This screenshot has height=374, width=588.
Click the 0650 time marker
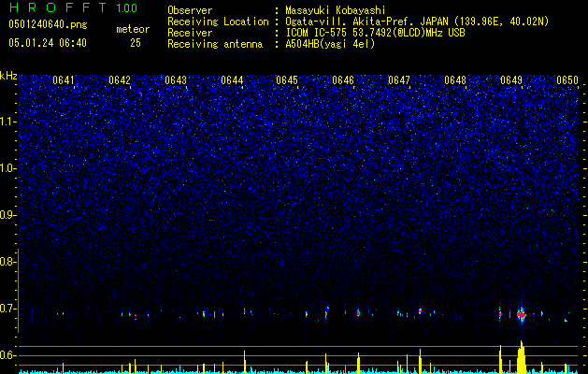tap(567, 80)
